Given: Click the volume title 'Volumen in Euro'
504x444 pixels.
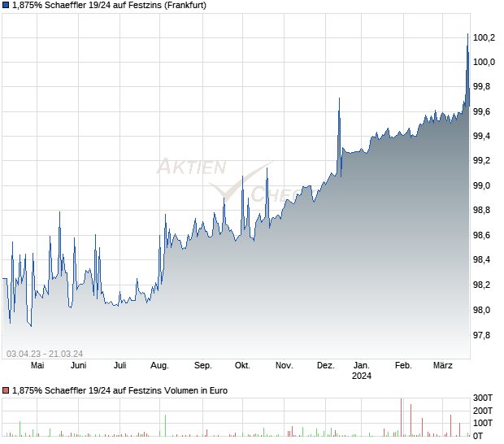Looking at the screenshot, I should click(196, 390).
